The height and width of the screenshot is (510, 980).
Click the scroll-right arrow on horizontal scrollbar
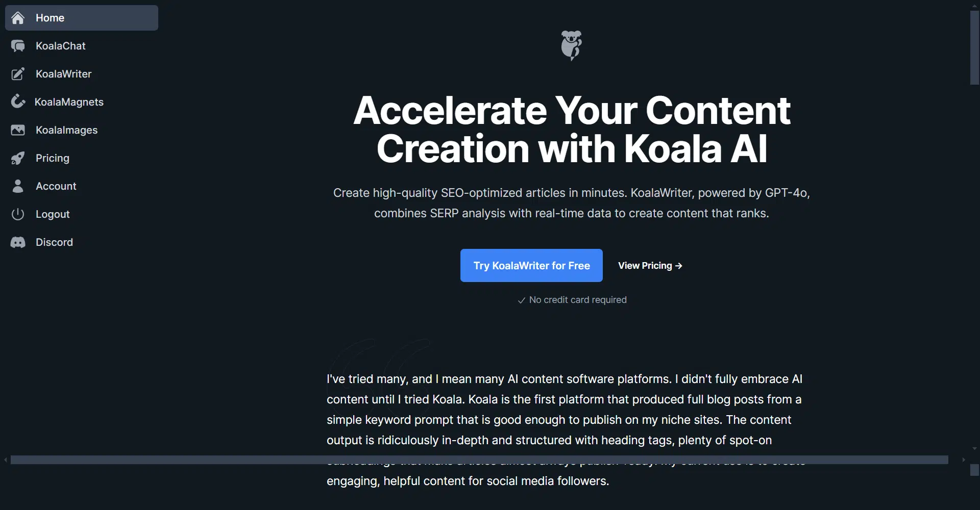(x=964, y=460)
